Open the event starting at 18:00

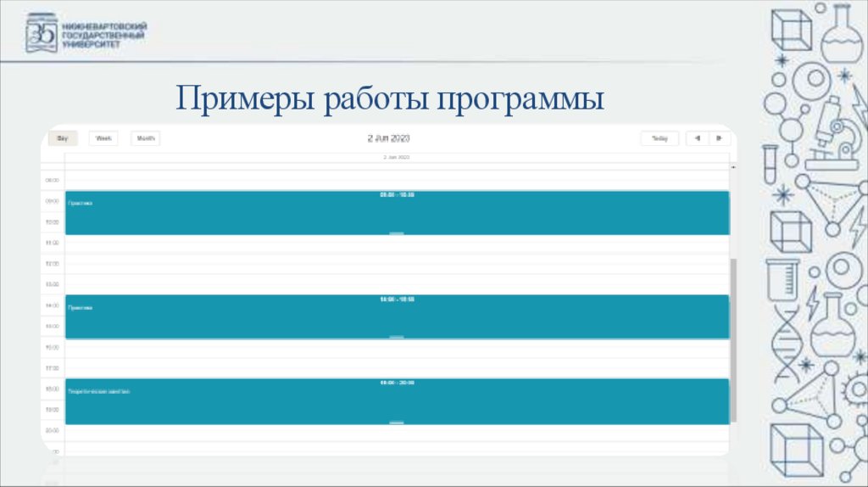click(397, 401)
